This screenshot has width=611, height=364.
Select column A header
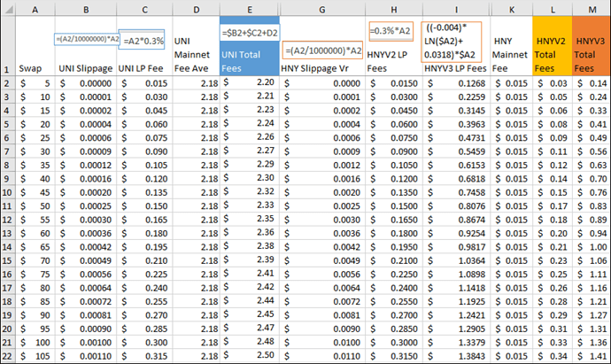tap(34, 8)
